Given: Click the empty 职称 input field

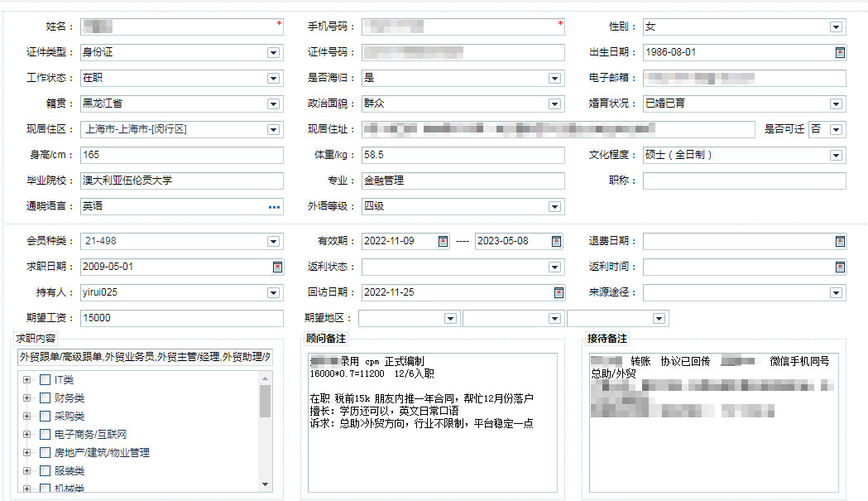Looking at the screenshot, I should [745, 181].
